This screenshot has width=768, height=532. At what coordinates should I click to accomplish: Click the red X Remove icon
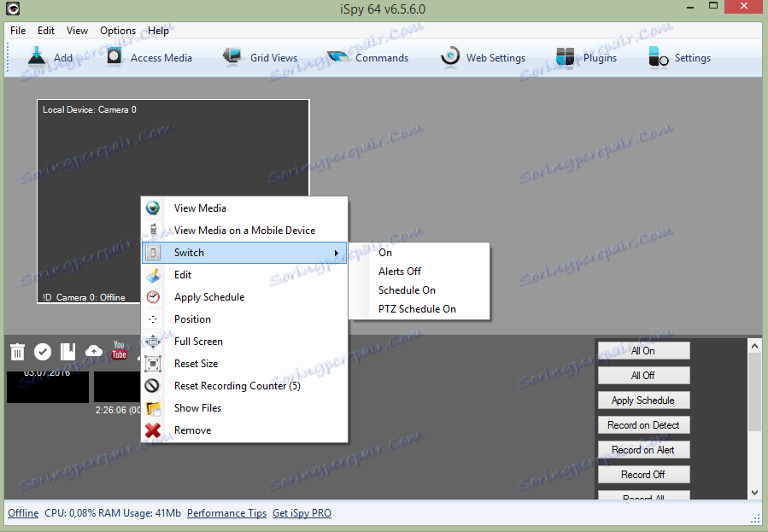(x=153, y=430)
